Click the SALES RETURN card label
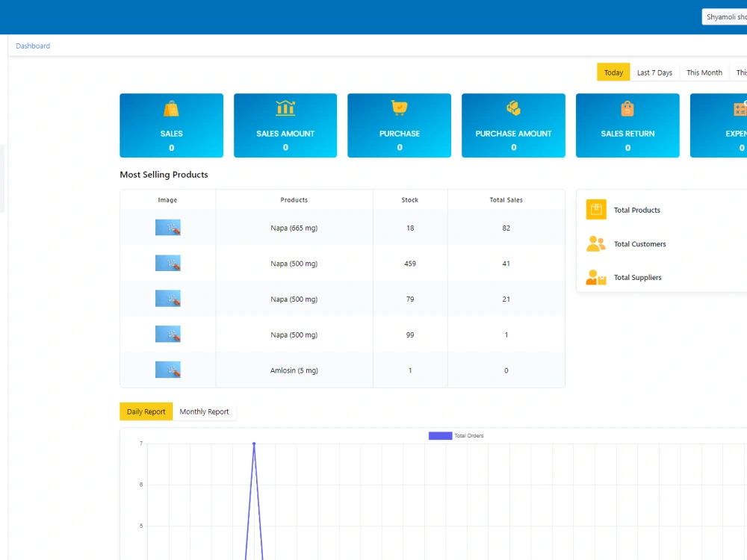This screenshot has width=747, height=560. point(627,134)
